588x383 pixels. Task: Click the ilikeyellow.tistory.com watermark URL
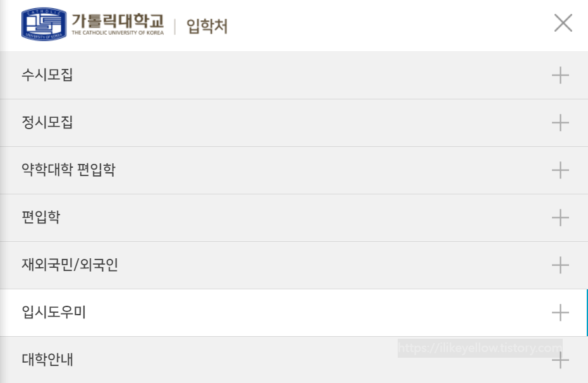pyautogui.click(x=480, y=348)
